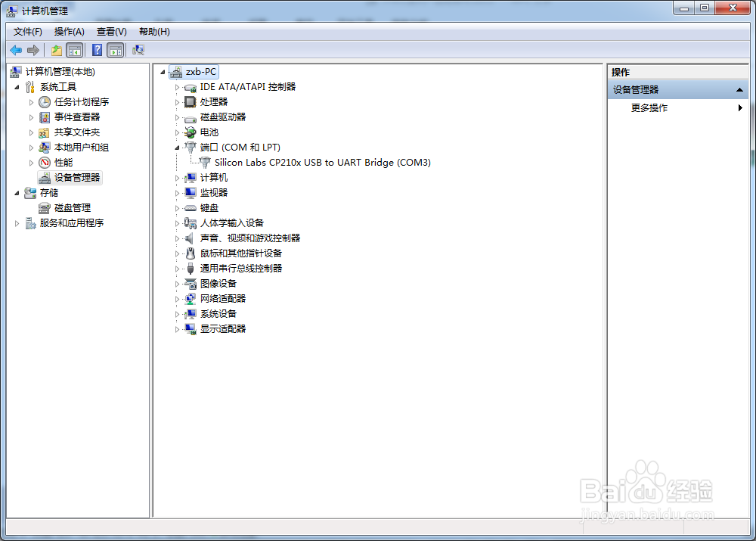Expand the 人体学输入设备 category arrow

click(x=177, y=223)
